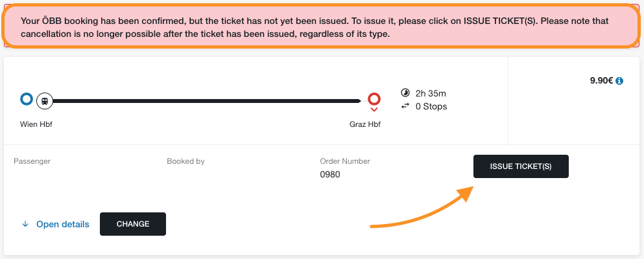Click the transfer arrows icon beside 0 Stops
This screenshot has height=259, width=644.
[x=405, y=106]
